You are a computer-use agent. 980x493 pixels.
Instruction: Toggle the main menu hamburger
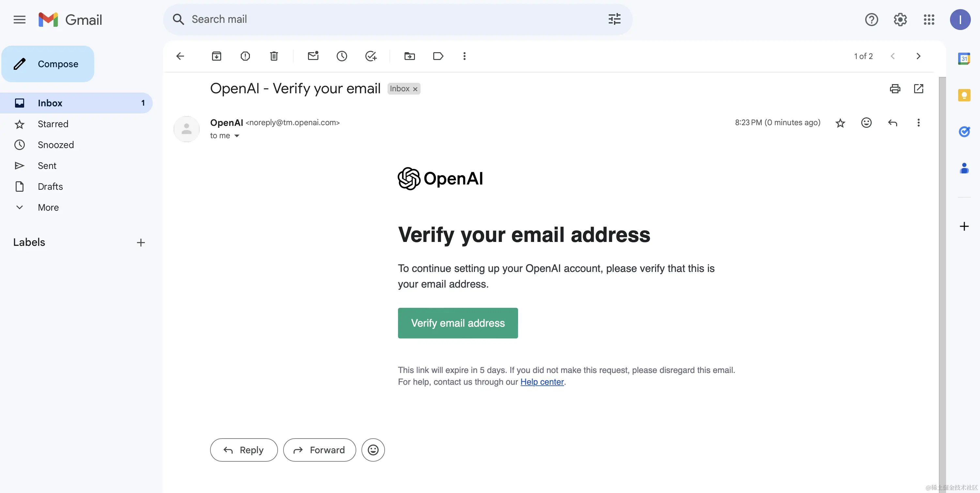pyautogui.click(x=19, y=19)
